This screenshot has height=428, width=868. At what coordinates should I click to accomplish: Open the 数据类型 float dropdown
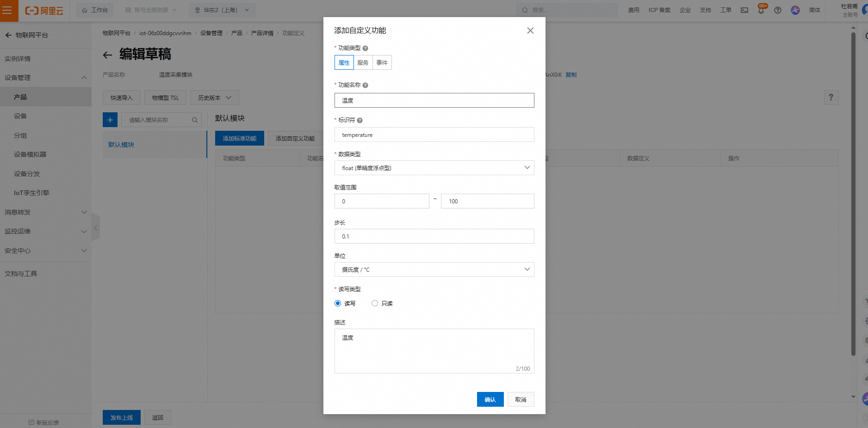[x=434, y=168]
